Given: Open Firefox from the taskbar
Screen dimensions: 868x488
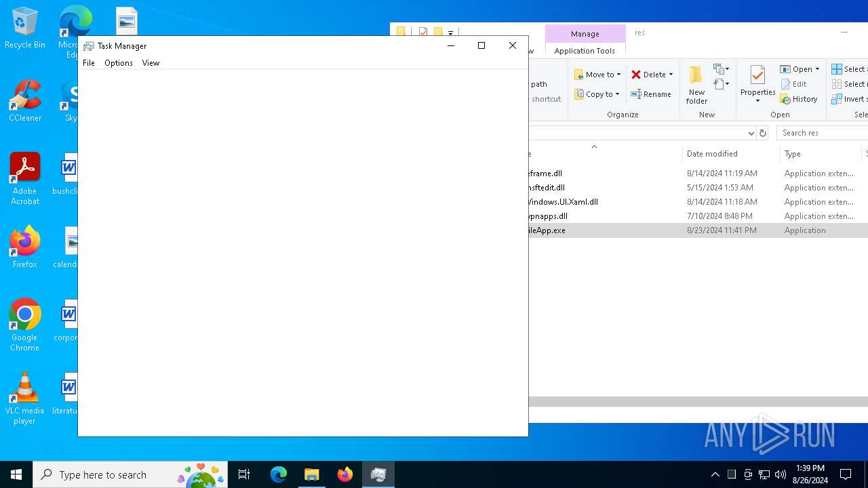Looking at the screenshot, I should 345,474.
